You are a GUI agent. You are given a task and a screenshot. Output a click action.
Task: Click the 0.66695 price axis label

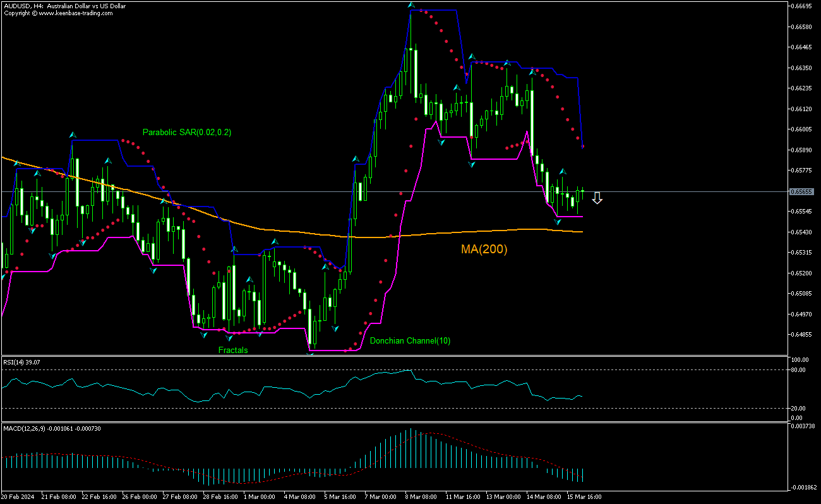tap(801, 6)
